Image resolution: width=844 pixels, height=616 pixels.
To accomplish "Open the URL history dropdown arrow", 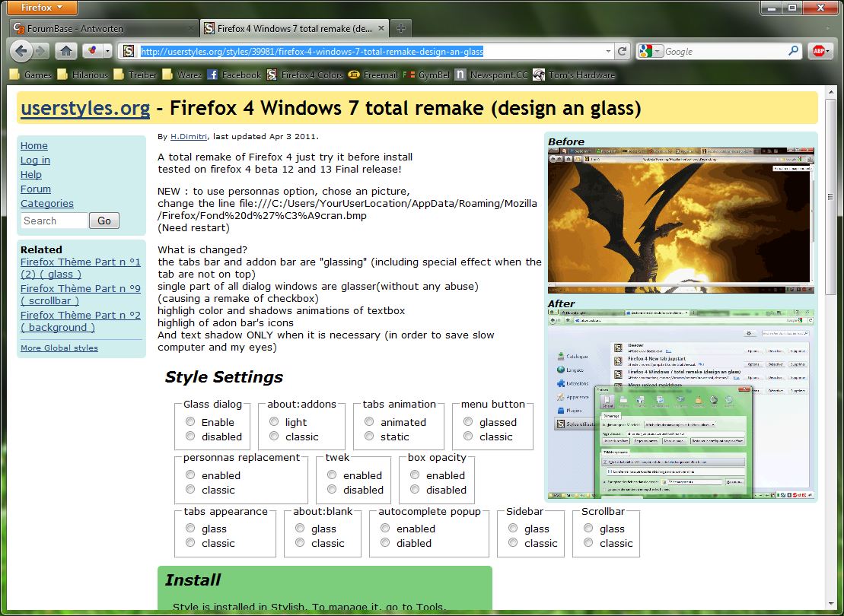I will (x=608, y=51).
